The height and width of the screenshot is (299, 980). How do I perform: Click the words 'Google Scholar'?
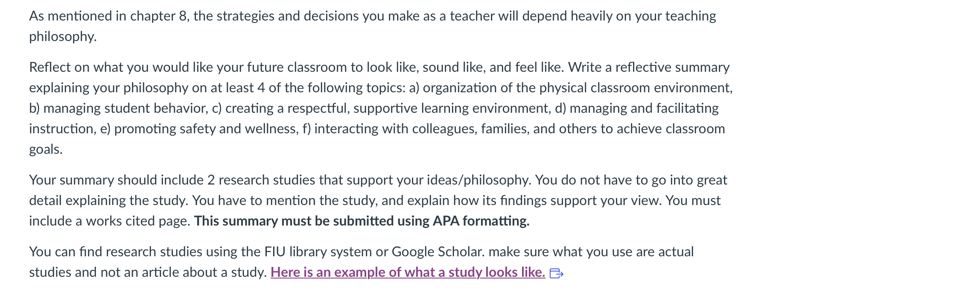point(438,252)
